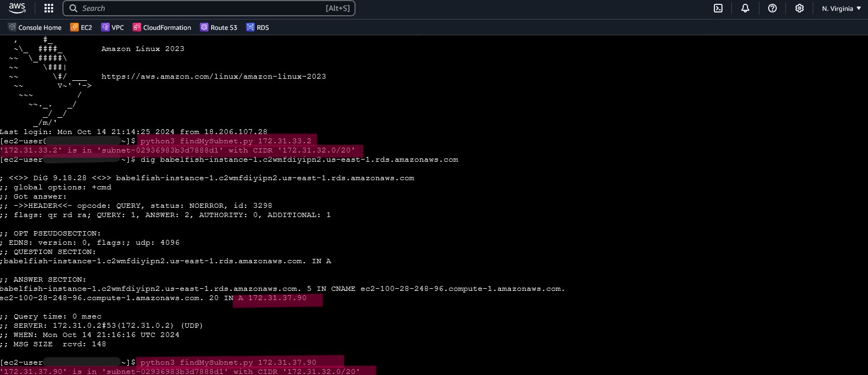Click the 'Got answer:' line
Viewport: 868px width, 375px height.
(34, 196)
